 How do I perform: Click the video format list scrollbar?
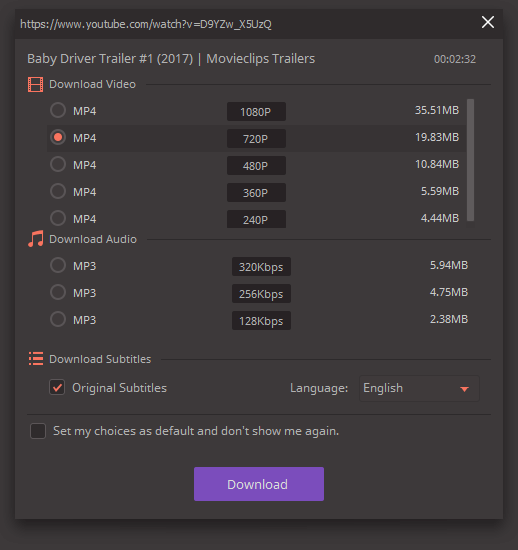coord(470,160)
